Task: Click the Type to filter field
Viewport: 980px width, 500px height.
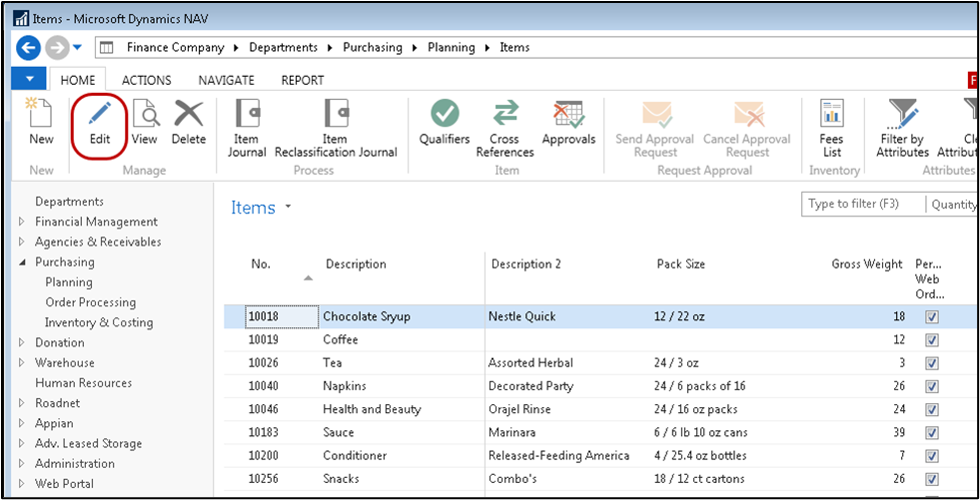Action: click(862, 205)
